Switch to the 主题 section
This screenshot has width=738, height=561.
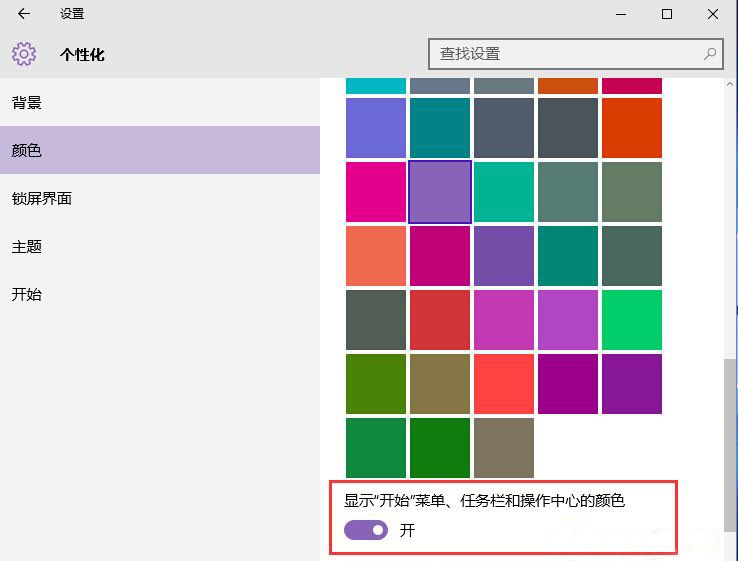pyautogui.click(x=27, y=247)
